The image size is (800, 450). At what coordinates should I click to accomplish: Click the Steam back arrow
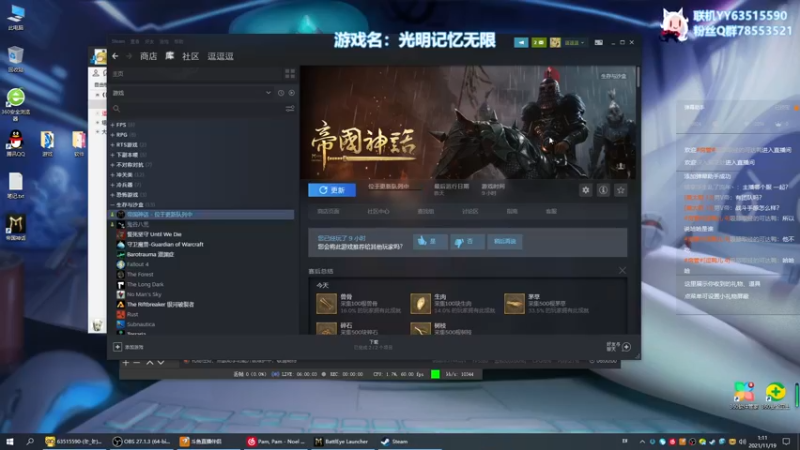[x=115, y=56]
